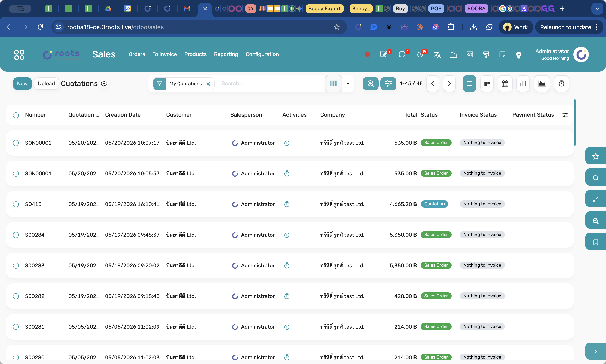Select the S00281 row checkbox

tap(16, 327)
